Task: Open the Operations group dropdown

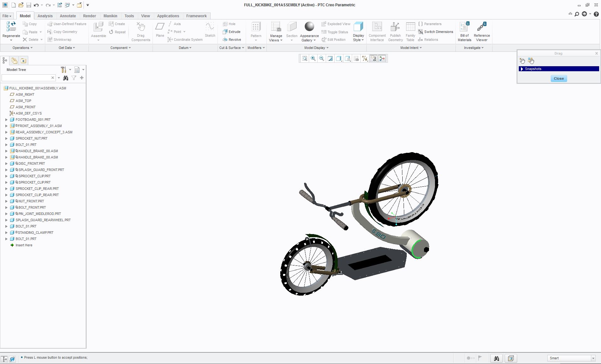Action: tap(23, 48)
